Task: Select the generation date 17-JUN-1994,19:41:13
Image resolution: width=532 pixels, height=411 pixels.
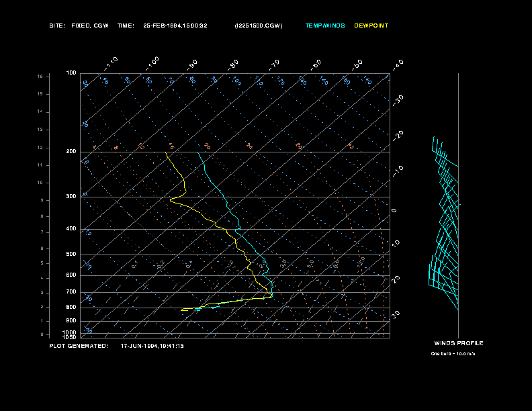Action: tap(152, 346)
